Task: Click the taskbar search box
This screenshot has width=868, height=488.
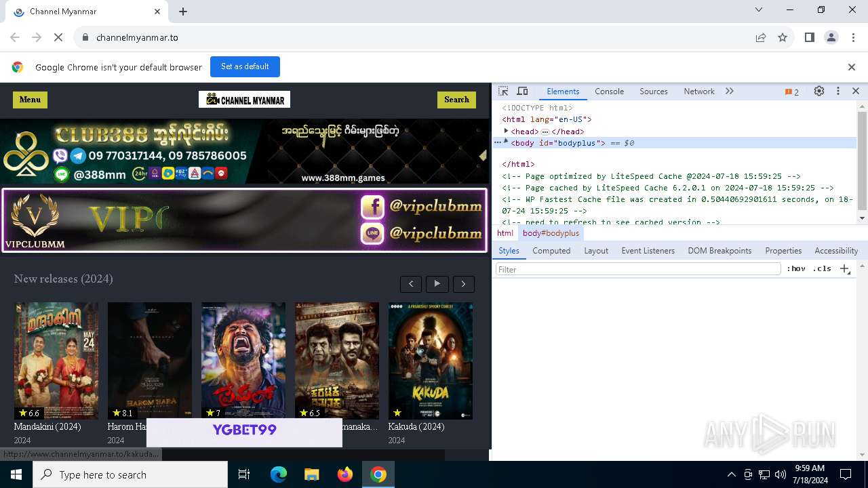Action: coord(130,474)
